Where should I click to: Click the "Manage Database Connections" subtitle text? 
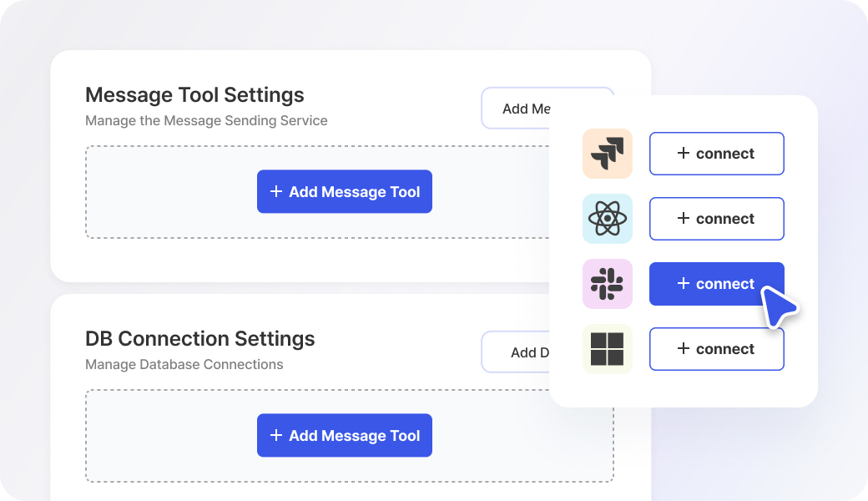tap(184, 364)
